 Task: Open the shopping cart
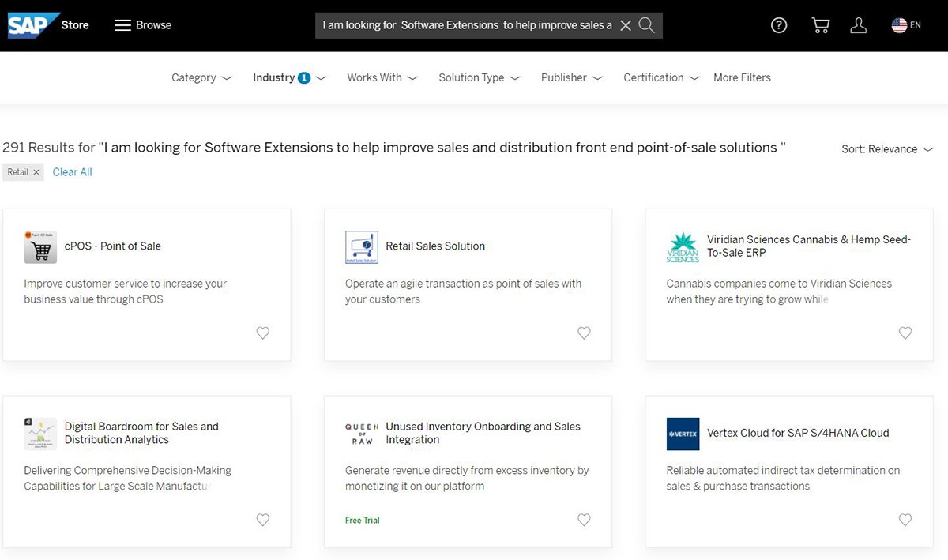819,24
